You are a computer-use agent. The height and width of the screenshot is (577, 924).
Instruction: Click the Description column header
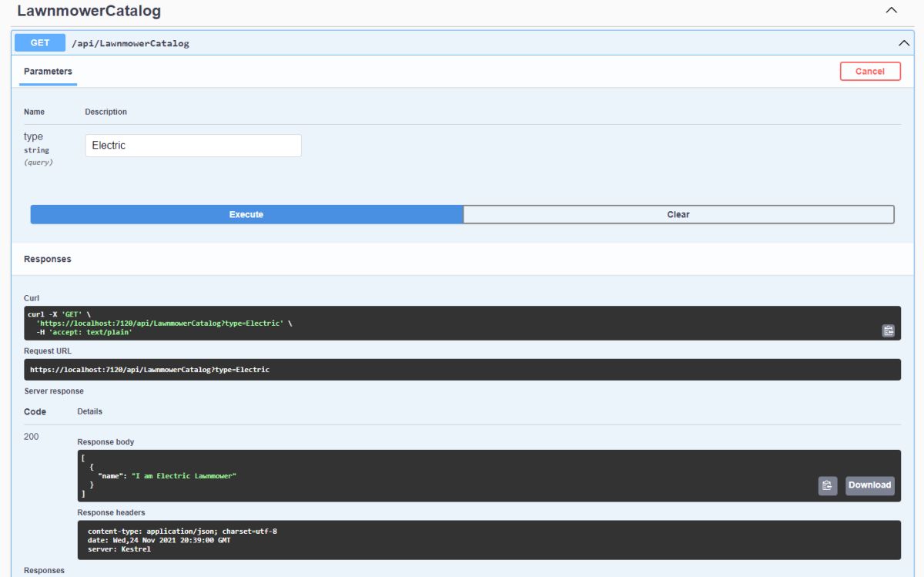(x=106, y=112)
